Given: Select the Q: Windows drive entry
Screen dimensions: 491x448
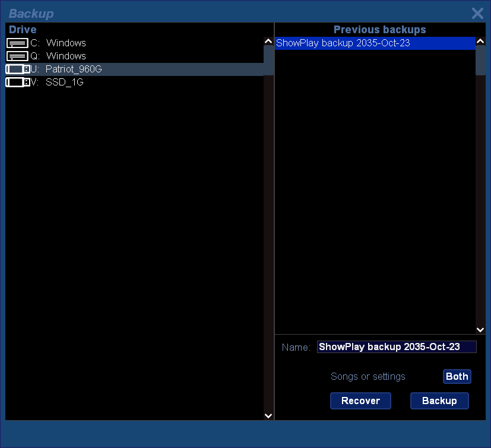Looking at the screenshot, I should 66,56.
